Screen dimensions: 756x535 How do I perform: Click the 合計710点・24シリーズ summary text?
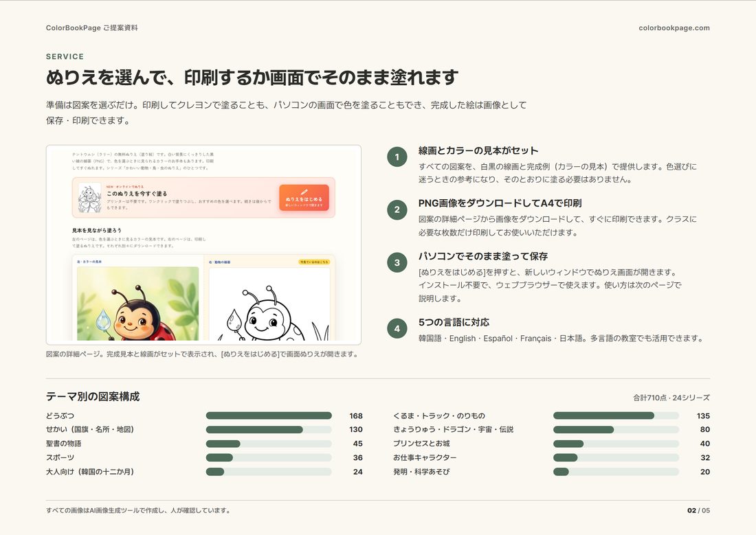[x=671, y=398]
